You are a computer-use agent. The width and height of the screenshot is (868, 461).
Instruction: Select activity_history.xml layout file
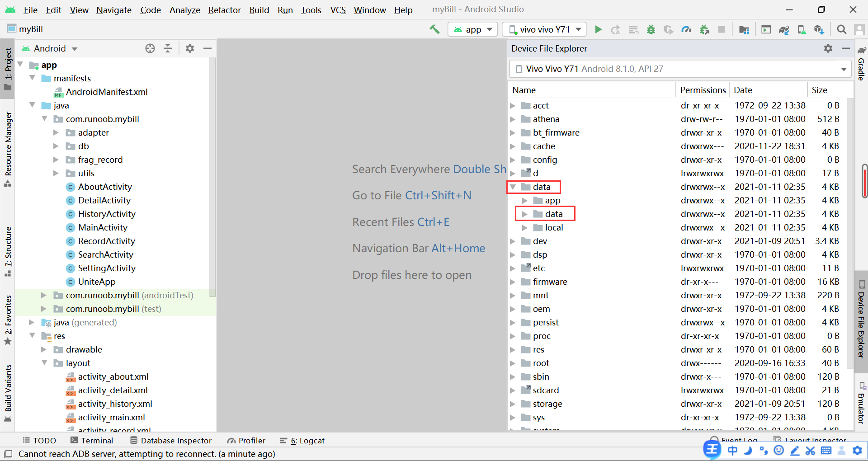[x=115, y=404]
